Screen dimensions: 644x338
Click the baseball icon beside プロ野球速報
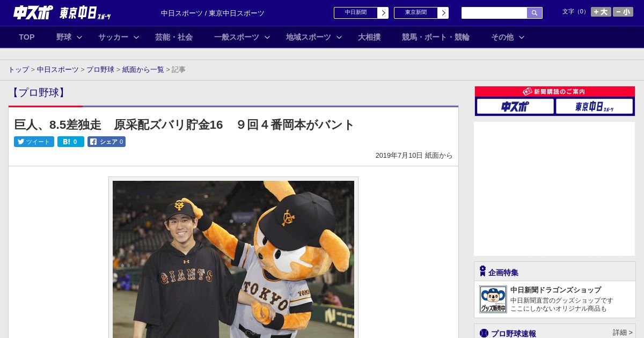(x=484, y=333)
